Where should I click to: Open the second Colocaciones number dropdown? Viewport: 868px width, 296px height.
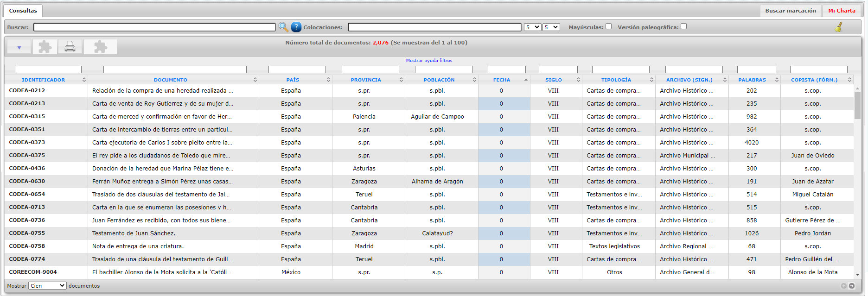point(551,27)
